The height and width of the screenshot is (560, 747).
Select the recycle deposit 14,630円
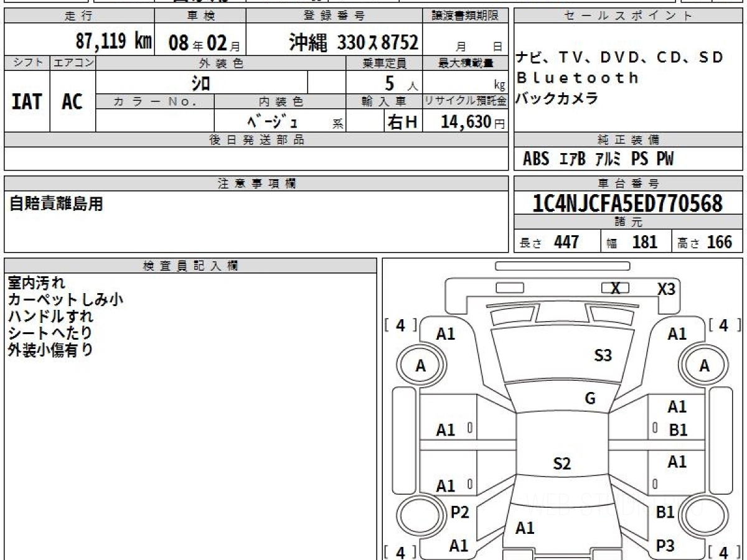pos(472,122)
